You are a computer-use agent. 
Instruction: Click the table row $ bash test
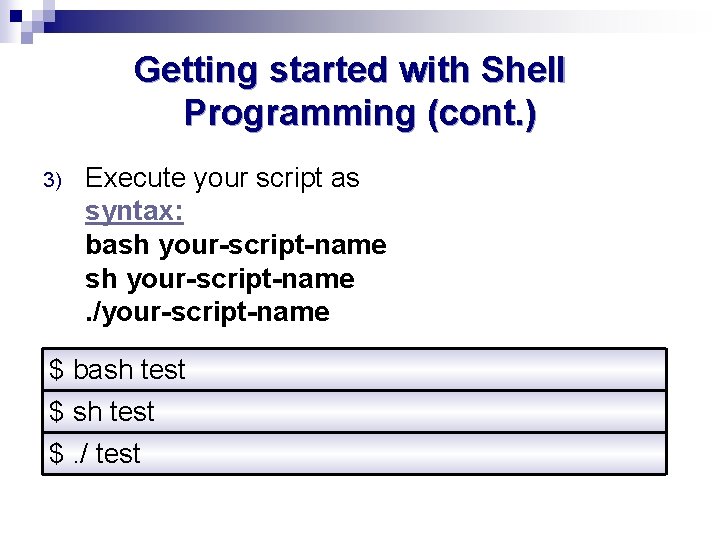coord(354,370)
